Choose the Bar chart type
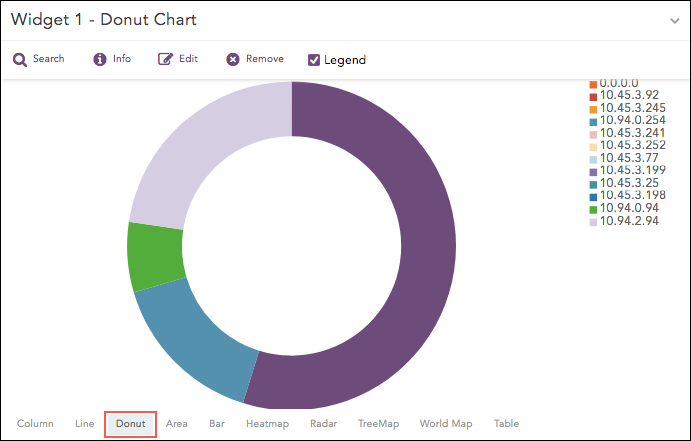The height and width of the screenshot is (441, 691). [217, 424]
